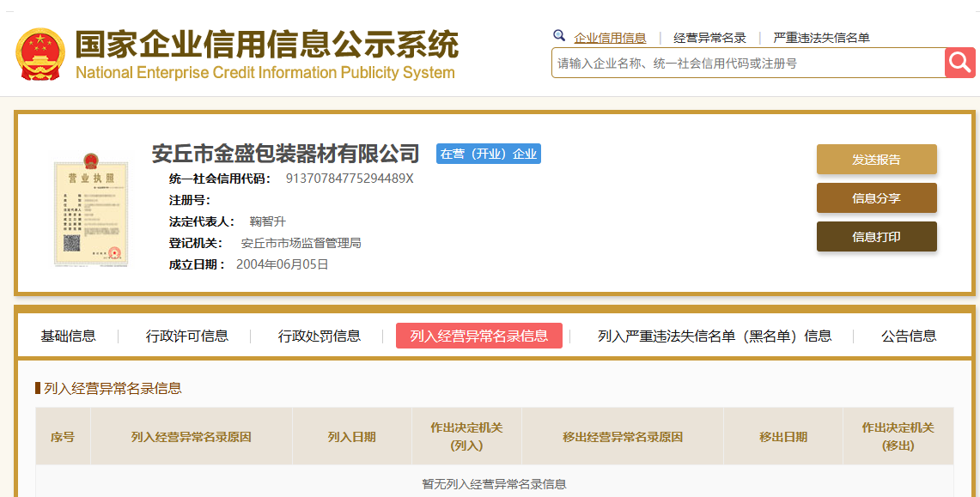Click the 列入经营异常名录信息 section heading

pos(113,388)
